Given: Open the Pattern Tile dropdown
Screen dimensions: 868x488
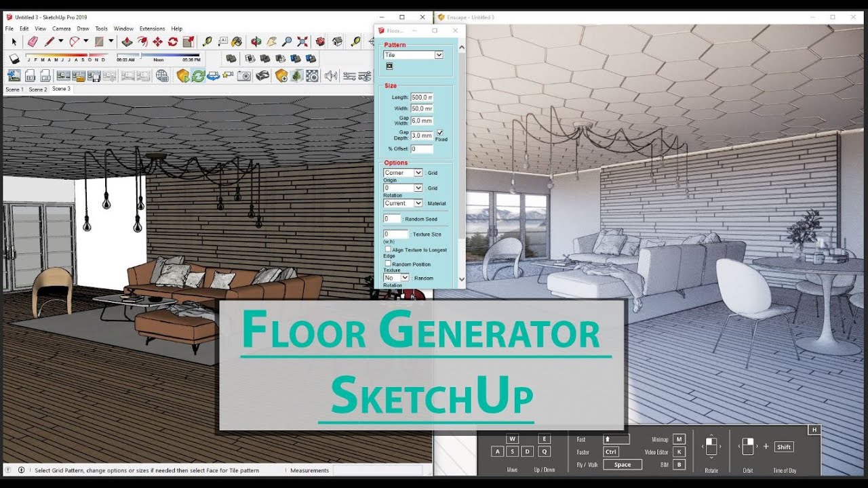Looking at the screenshot, I should click(x=413, y=55).
